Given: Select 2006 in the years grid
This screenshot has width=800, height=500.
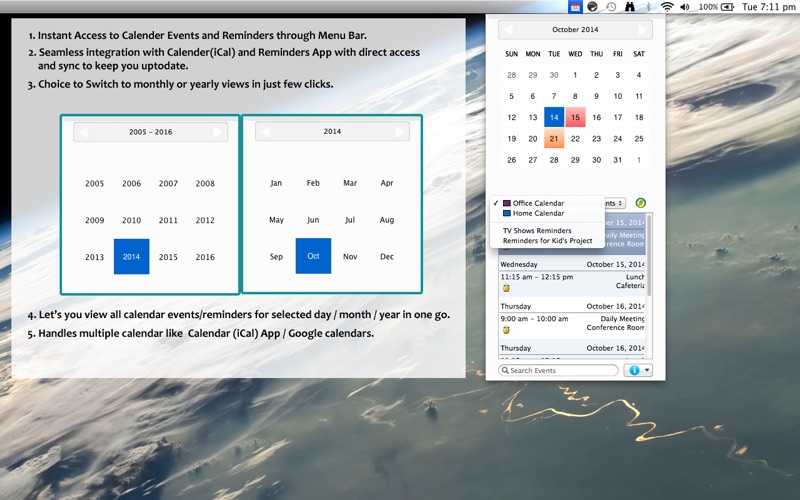Looking at the screenshot, I should point(132,183).
